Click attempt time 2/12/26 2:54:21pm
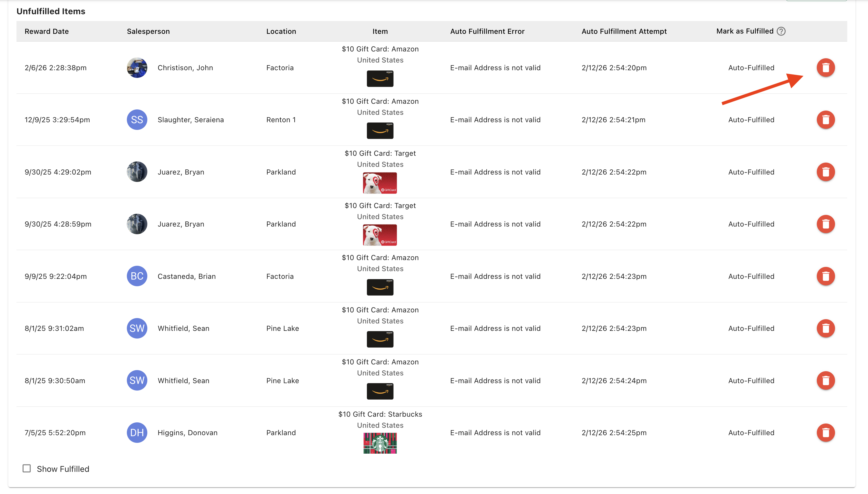Screen dimensions: 868x494 [613, 120]
